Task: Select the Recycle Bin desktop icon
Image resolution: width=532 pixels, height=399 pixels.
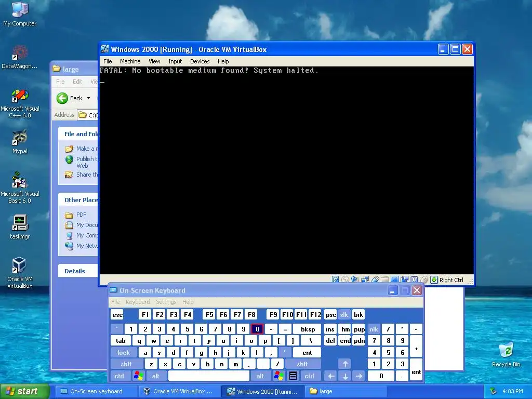Action: click(506, 355)
